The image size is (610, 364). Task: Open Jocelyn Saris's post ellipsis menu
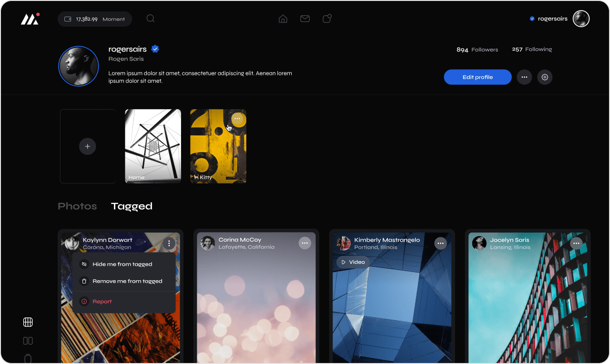pyautogui.click(x=577, y=243)
